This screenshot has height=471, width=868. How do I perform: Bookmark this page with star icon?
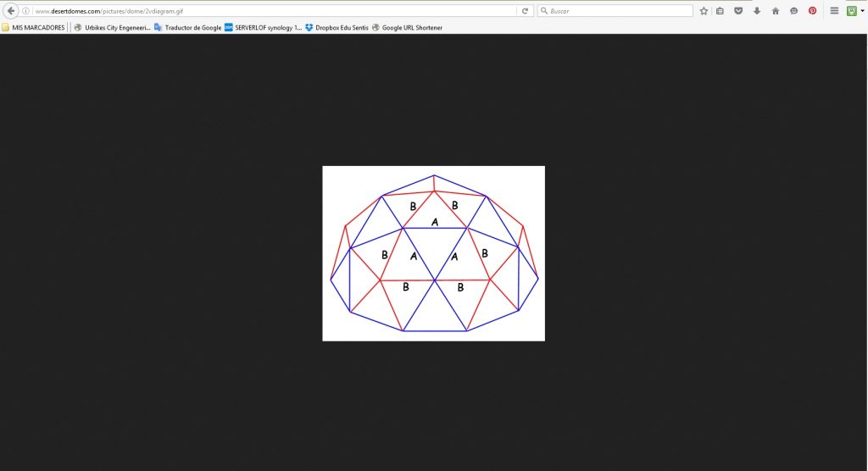tap(704, 11)
